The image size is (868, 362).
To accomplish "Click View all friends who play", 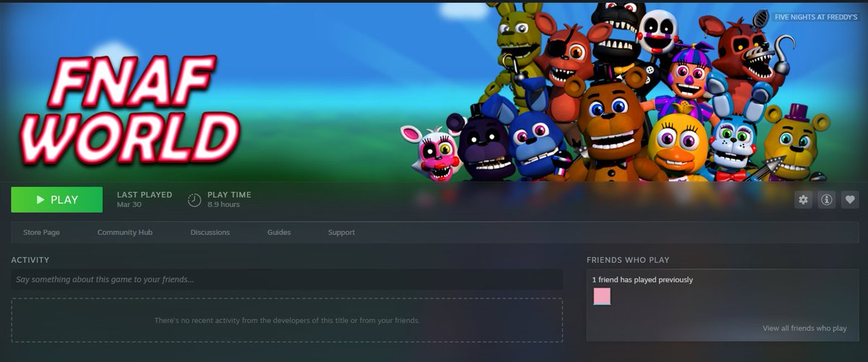I will [x=804, y=328].
